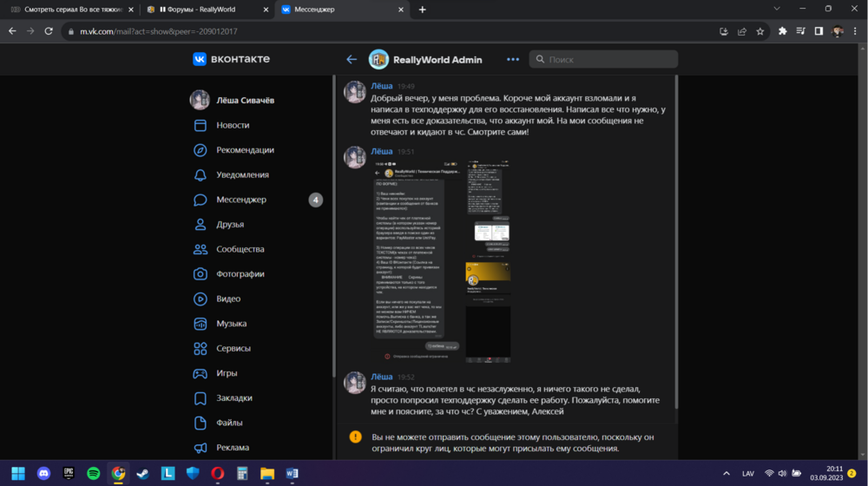Viewport: 868px width, 486px height.
Task: Open Windows Start menu
Action: pyautogui.click(x=18, y=473)
